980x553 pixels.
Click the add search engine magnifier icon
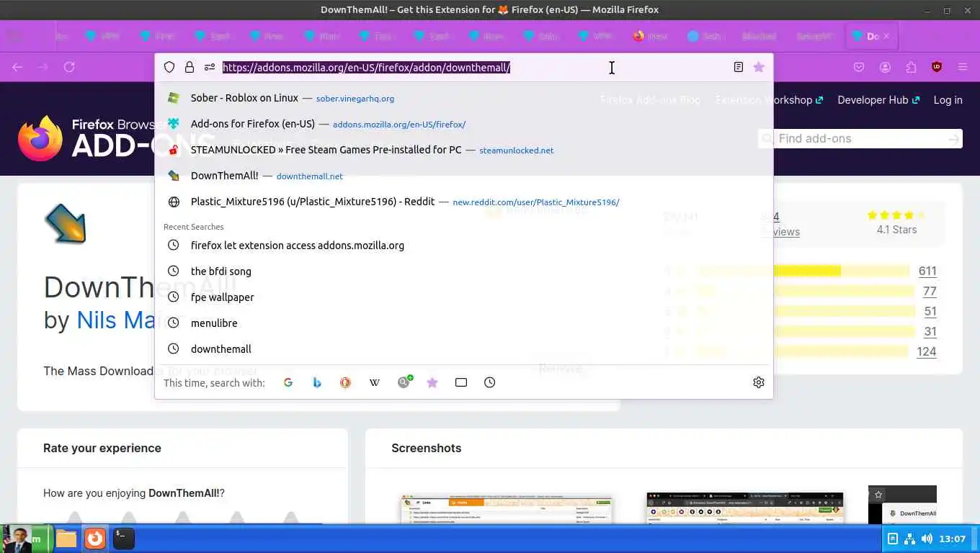[404, 382]
